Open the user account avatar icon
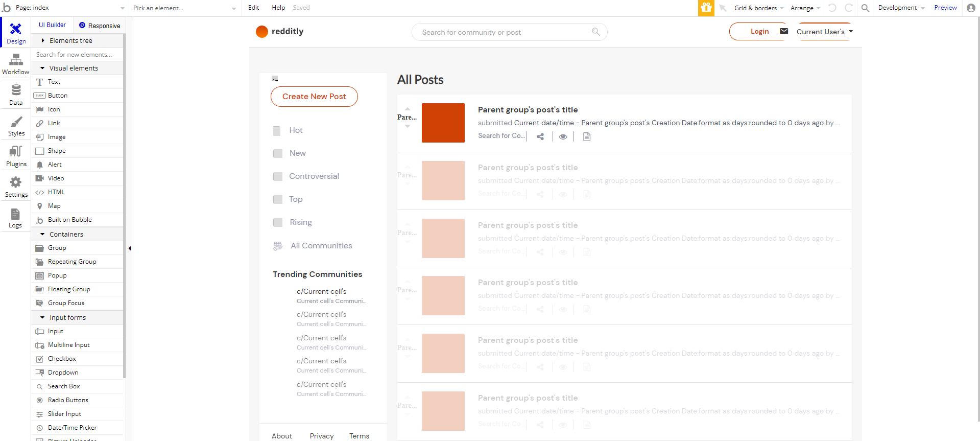The height and width of the screenshot is (441, 980). point(971,8)
